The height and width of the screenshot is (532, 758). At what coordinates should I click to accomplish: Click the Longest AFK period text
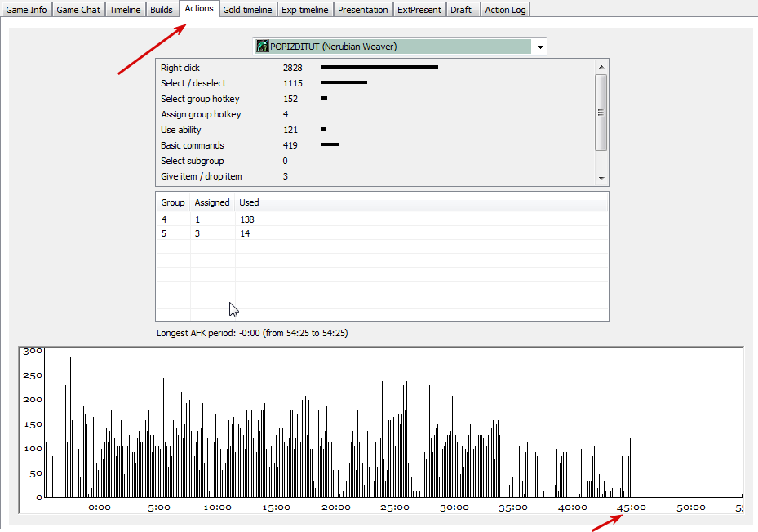tap(252, 333)
